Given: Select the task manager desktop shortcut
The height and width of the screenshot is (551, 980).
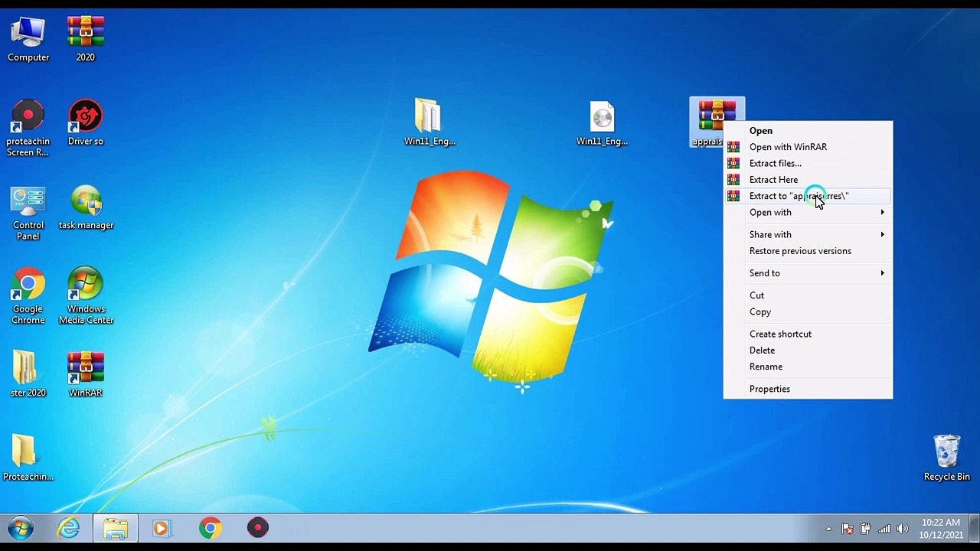Looking at the screenshot, I should click(x=86, y=207).
